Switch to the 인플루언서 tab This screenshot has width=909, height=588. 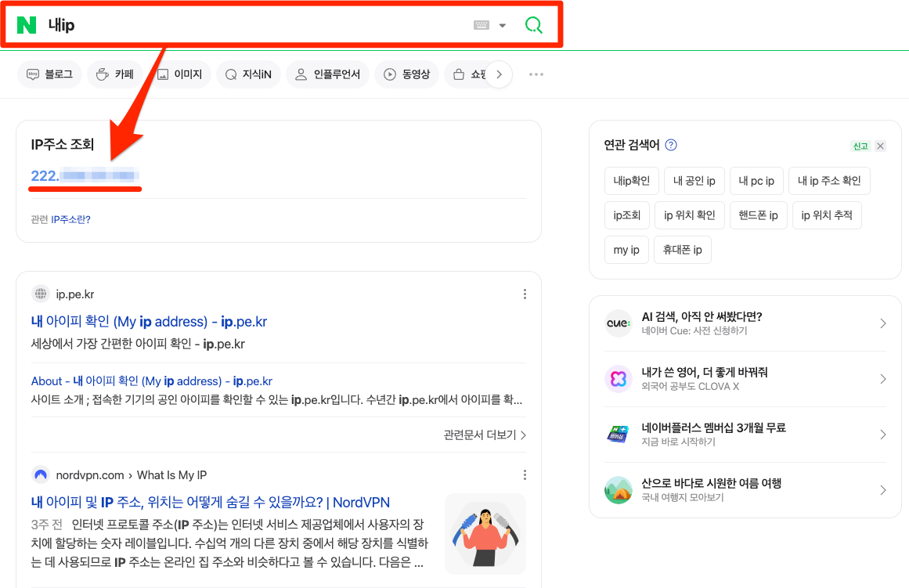point(327,74)
